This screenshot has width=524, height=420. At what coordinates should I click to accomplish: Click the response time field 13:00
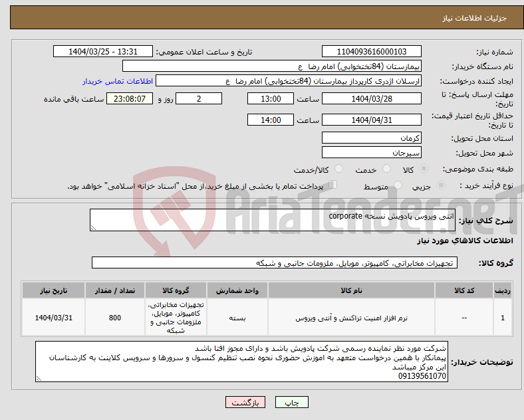click(x=271, y=98)
